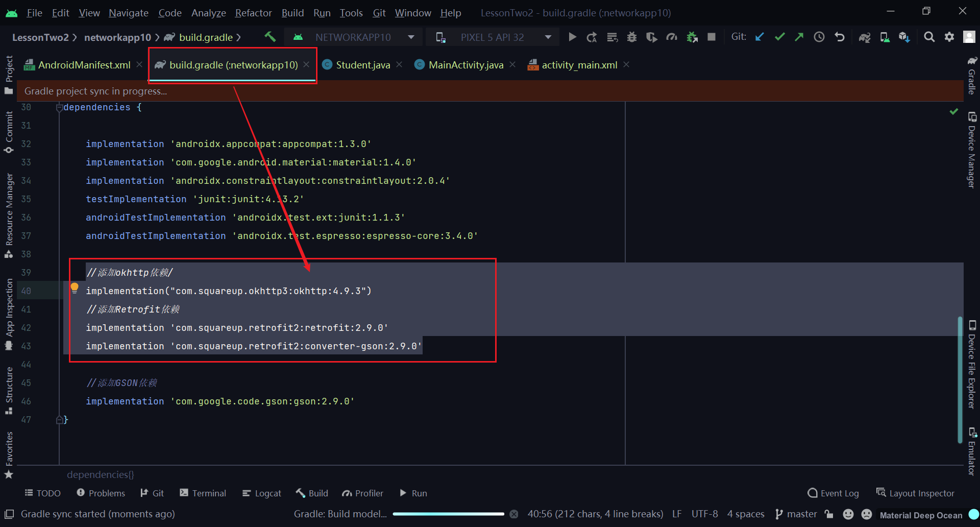
Task: Open the Terminal tool window
Action: [x=203, y=493]
